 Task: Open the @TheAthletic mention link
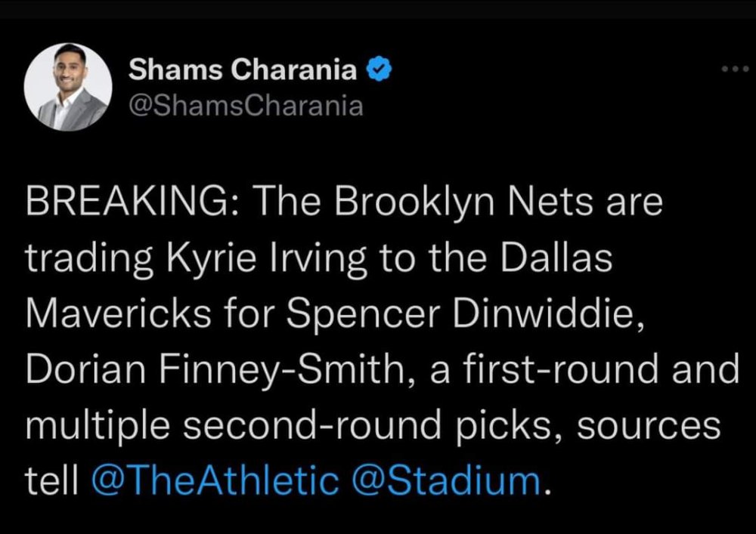coord(215,480)
